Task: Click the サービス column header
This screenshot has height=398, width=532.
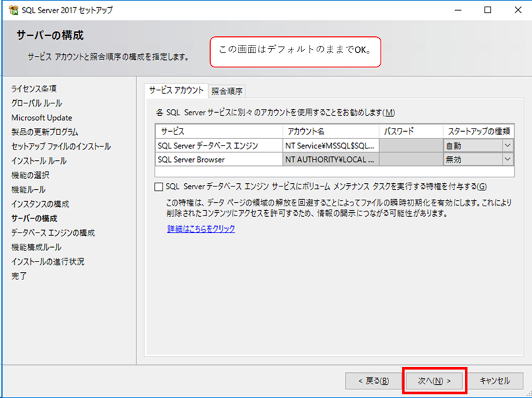Action: pos(219,131)
